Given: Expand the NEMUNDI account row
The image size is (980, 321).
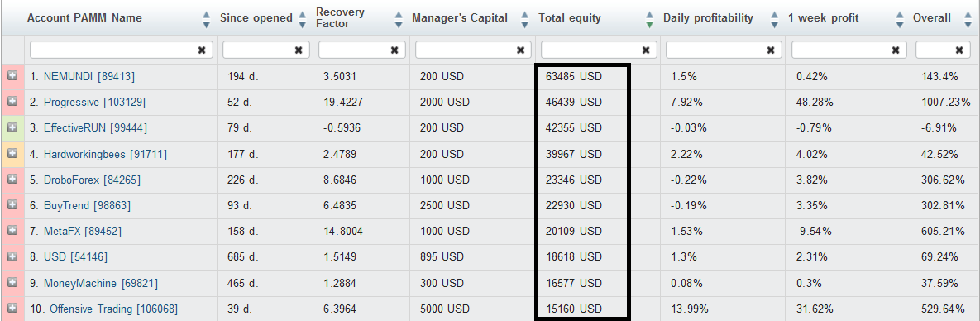Looking at the screenshot, I should (12, 76).
